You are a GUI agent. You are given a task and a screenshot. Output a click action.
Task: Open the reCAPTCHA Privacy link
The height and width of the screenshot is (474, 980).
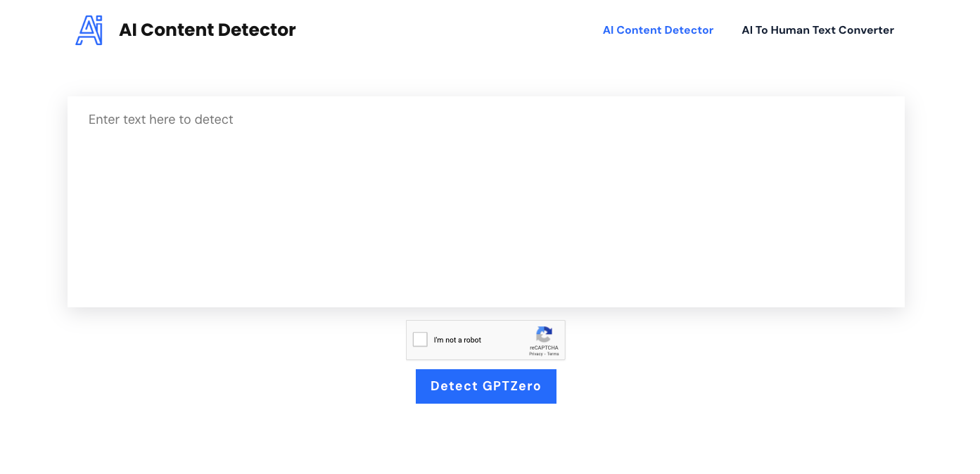[536, 354]
